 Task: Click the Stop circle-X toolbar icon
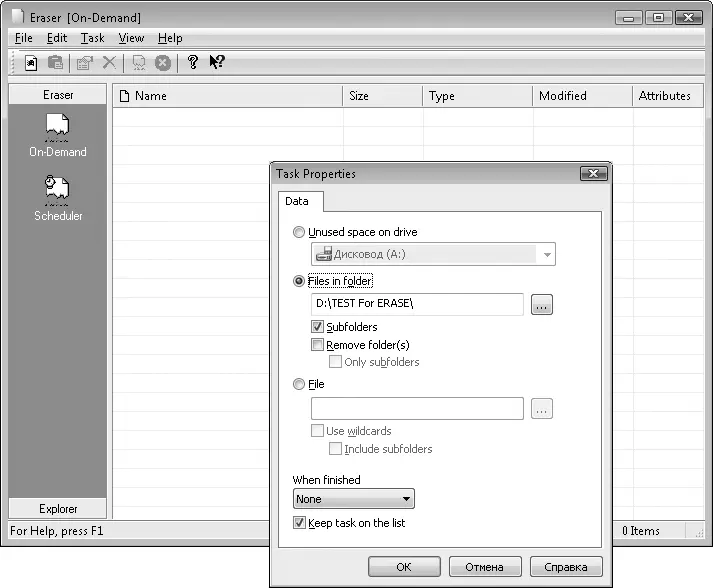click(x=163, y=62)
